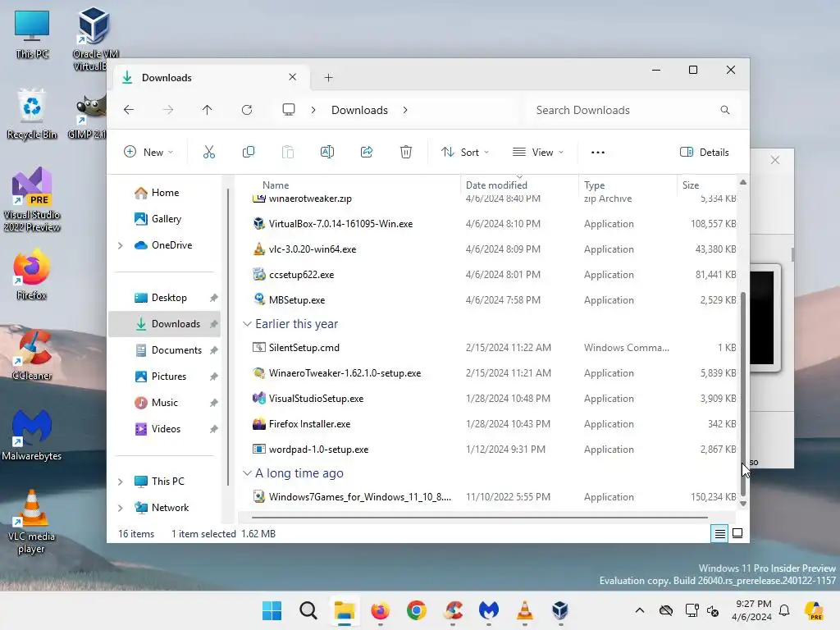Screen dimensions: 840x630
Task: Go back with the left arrow
Action: tap(129, 110)
